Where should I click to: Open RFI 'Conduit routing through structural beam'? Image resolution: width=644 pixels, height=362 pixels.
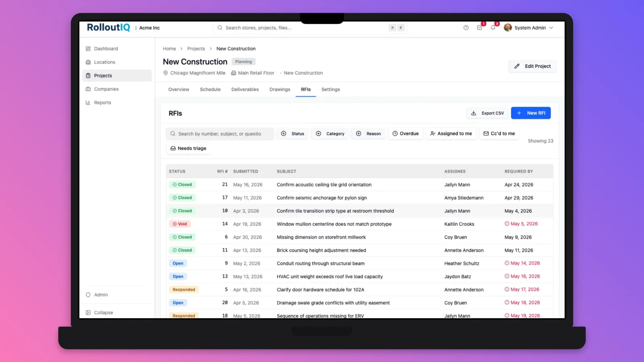320,263
